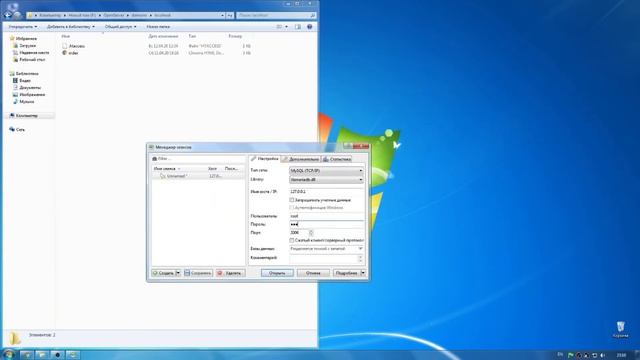The image size is (640, 360).
Task: Click the volume icon in system tray
Action: pos(602,355)
